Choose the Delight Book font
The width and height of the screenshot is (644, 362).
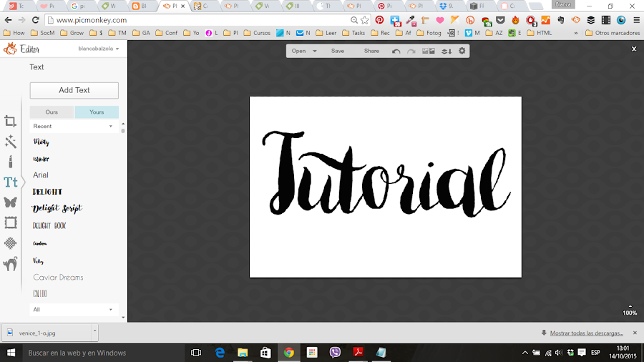[x=49, y=226]
